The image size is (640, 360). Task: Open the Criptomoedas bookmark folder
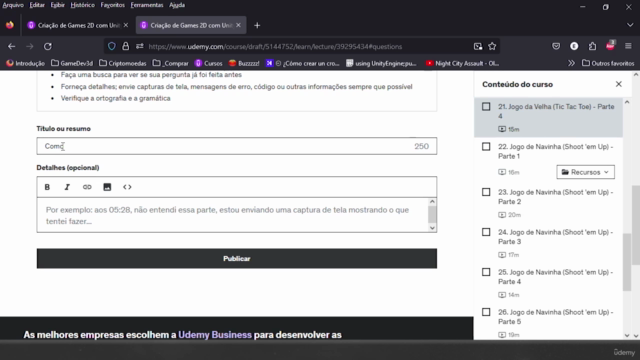[123, 63]
